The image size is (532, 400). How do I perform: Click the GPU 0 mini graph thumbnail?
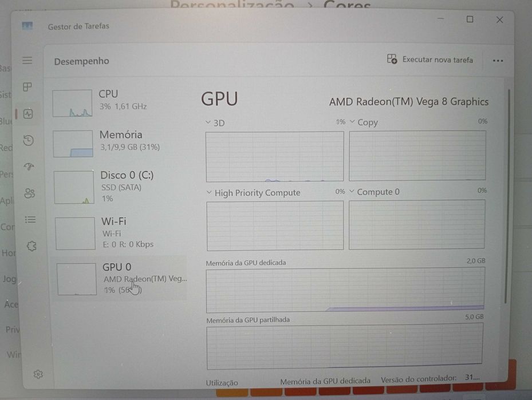pos(77,279)
